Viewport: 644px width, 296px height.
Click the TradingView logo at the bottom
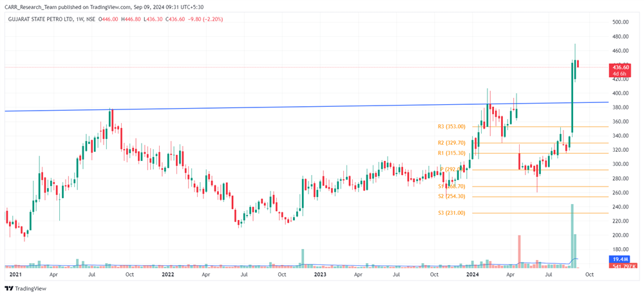[x=26, y=289]
